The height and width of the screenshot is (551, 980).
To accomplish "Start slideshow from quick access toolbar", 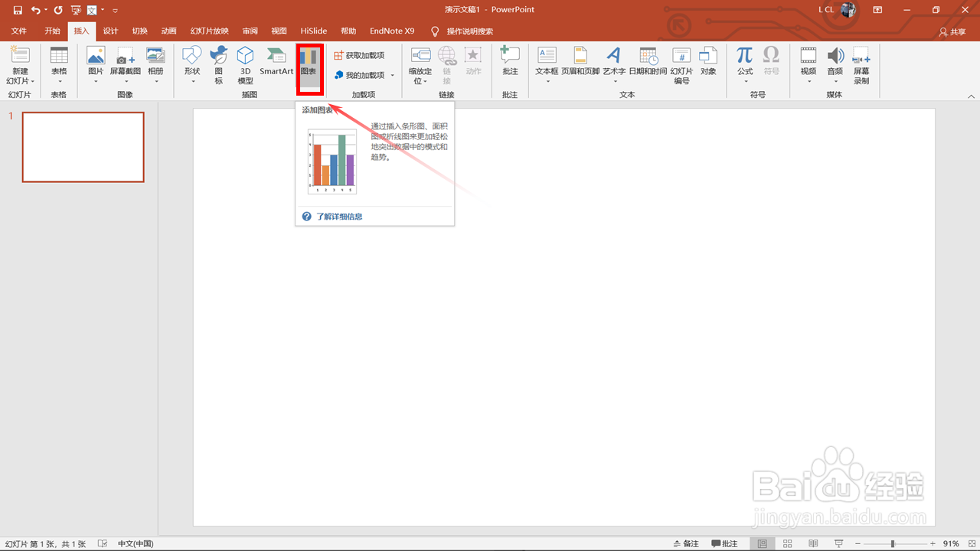I will (76, 10).
